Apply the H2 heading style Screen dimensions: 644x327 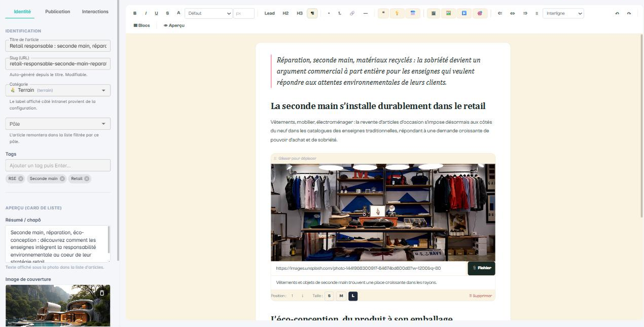coord(286,13)
